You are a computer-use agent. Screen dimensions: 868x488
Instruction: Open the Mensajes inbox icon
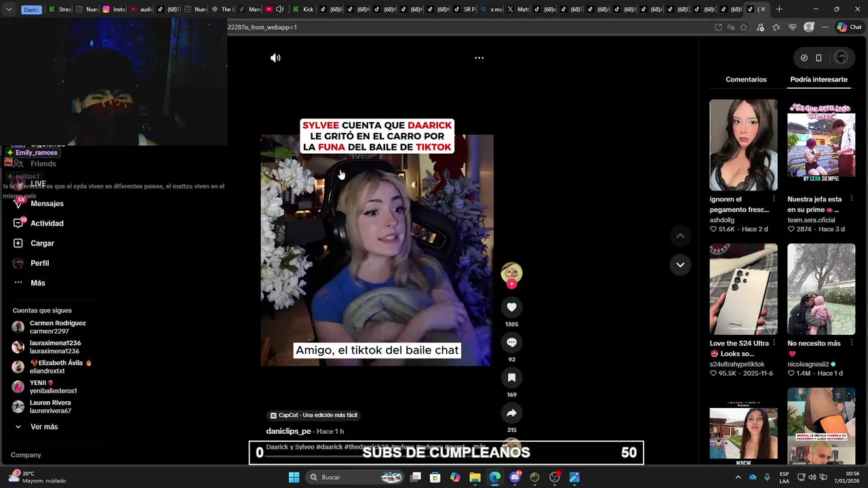18,203
